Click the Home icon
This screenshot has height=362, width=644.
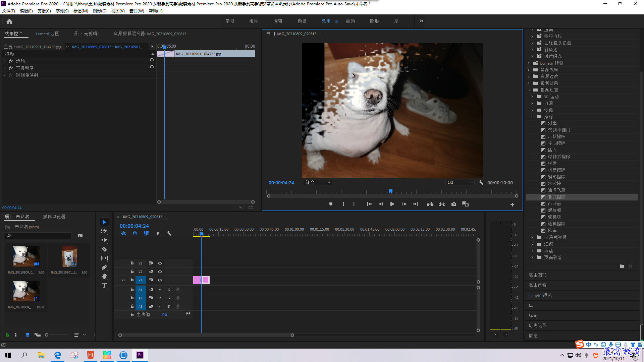(9, 21)
